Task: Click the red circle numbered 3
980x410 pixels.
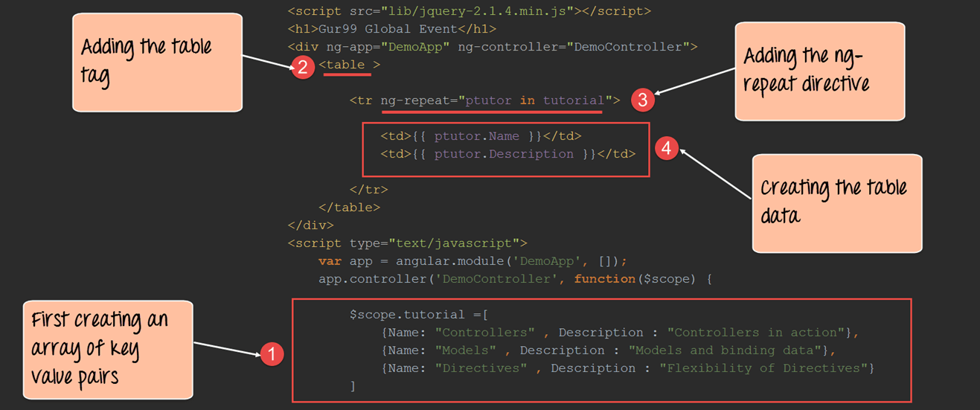Action: click(x=642, y=100)
